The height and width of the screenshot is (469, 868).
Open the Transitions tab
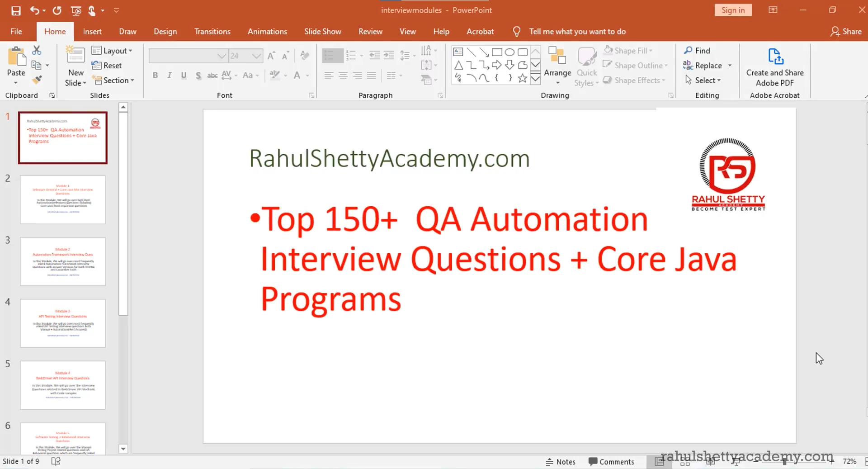212,31
